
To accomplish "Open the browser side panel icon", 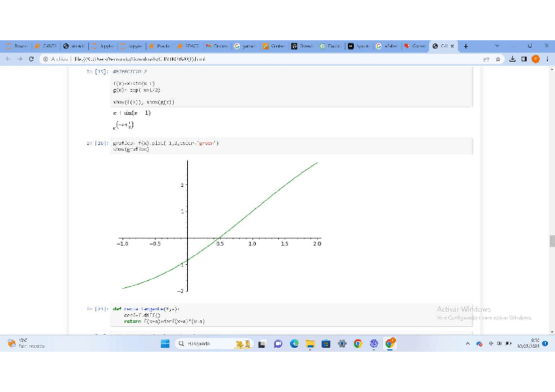I will pyautogui.click(x=524, y=59).
